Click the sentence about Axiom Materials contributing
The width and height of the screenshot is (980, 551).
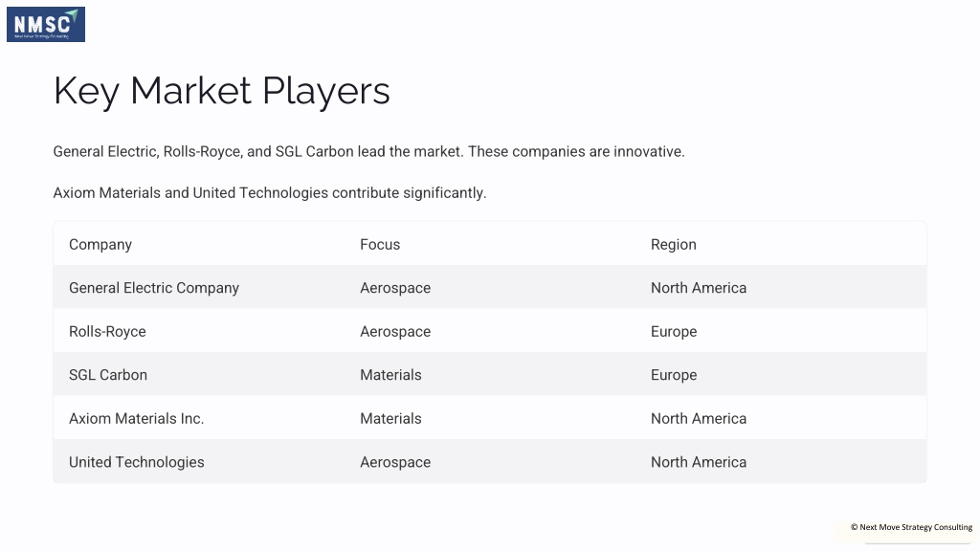coord(269,193)
